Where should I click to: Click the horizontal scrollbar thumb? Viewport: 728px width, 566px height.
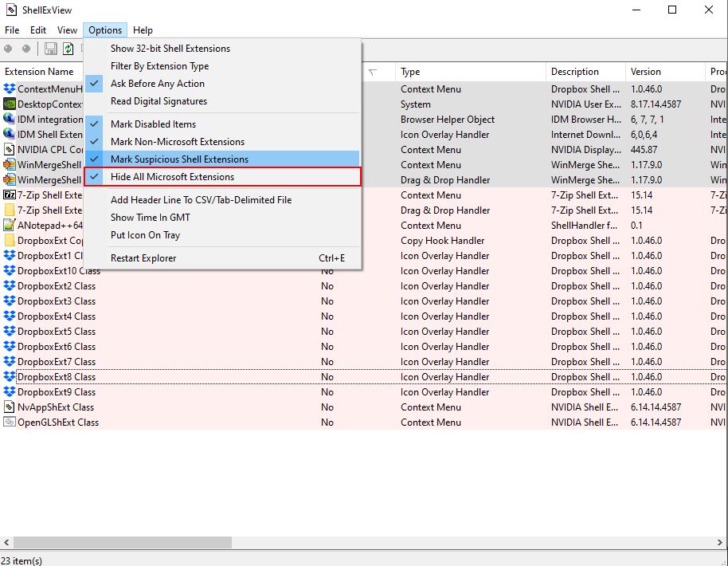[122, 542]
